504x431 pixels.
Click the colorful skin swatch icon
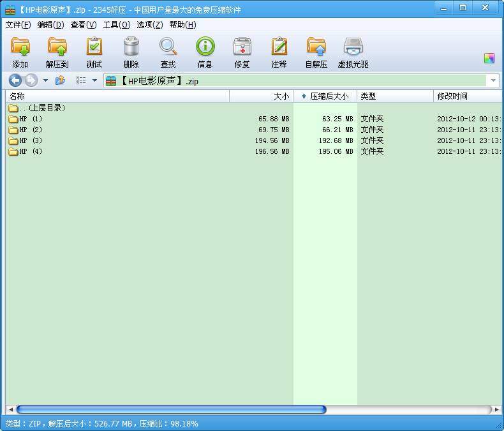click(489, 58)
